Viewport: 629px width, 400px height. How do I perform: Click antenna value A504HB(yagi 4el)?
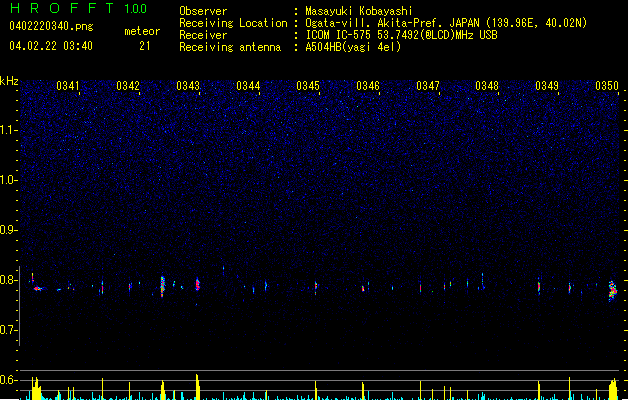pos(353,47)
